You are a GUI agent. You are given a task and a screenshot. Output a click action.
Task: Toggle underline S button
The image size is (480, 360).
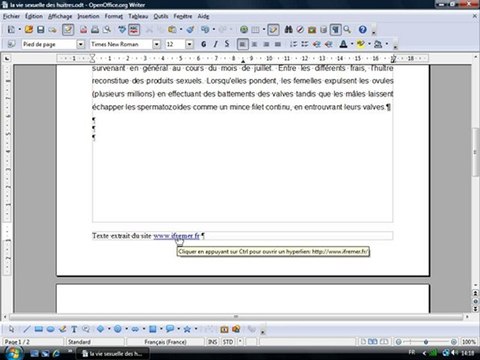[227, 44]
